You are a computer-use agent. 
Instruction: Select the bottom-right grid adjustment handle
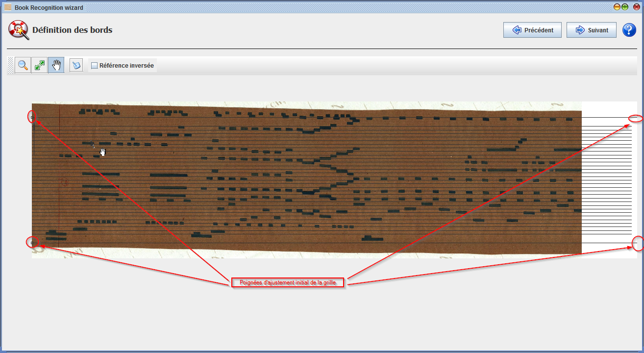pos(637,243)
